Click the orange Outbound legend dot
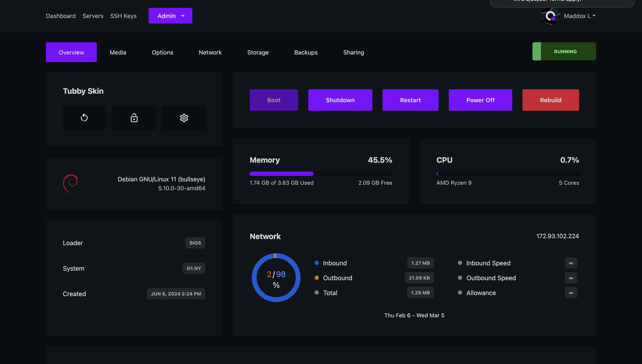 (317, 278)
